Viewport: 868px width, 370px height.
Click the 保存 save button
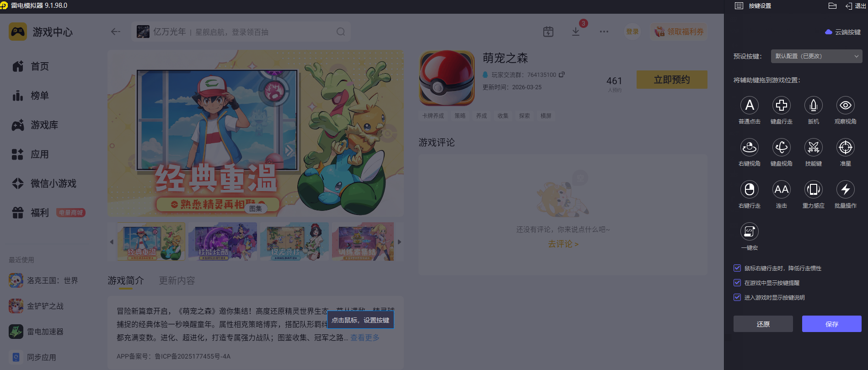coord(831,324)
